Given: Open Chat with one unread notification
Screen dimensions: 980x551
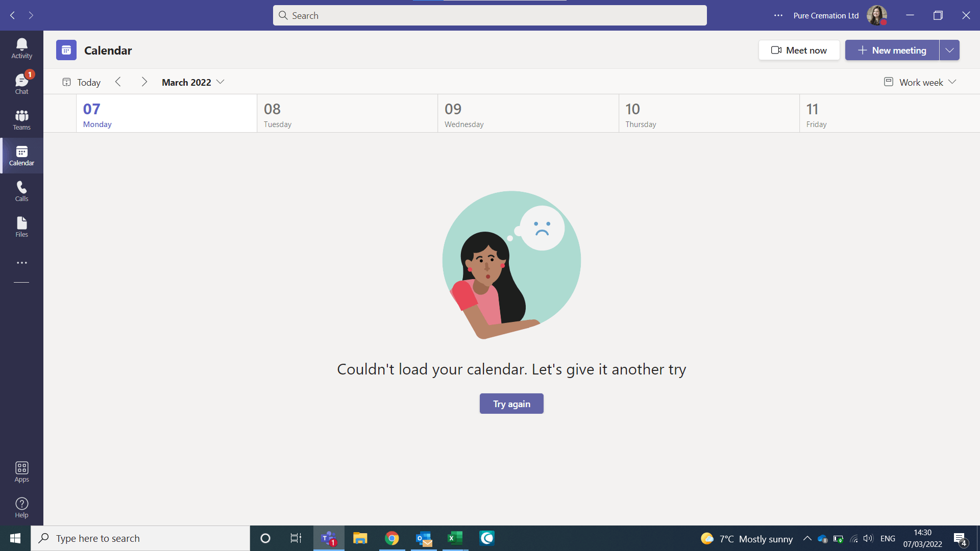Looking at the screenshot, I should click(x=21, y=84).
